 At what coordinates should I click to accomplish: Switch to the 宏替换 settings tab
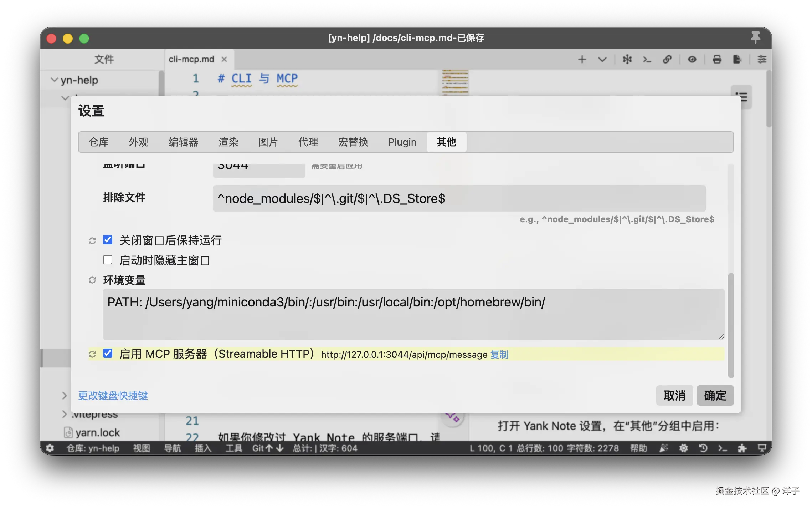point(353,142)
